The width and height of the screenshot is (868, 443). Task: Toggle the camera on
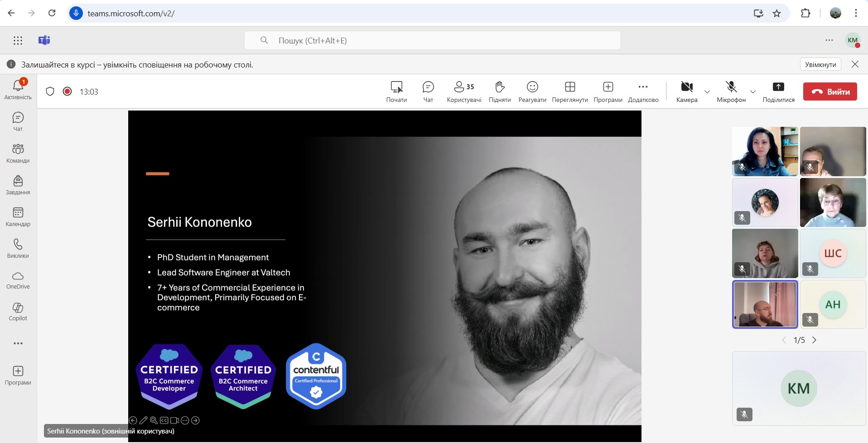[687, 91]
